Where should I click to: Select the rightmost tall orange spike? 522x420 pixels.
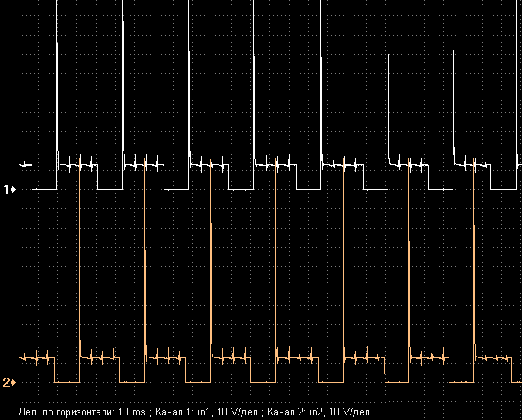pos(474,286)
